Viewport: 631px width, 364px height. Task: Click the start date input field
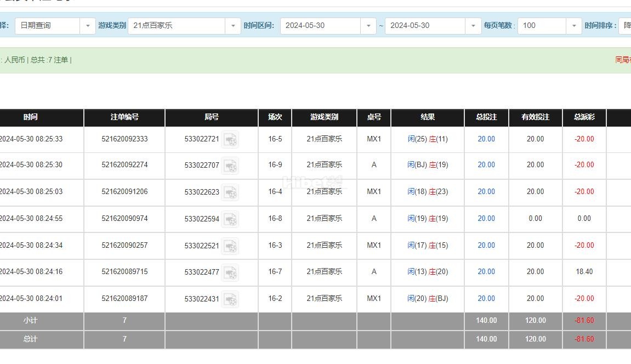[x=320, y=26]
